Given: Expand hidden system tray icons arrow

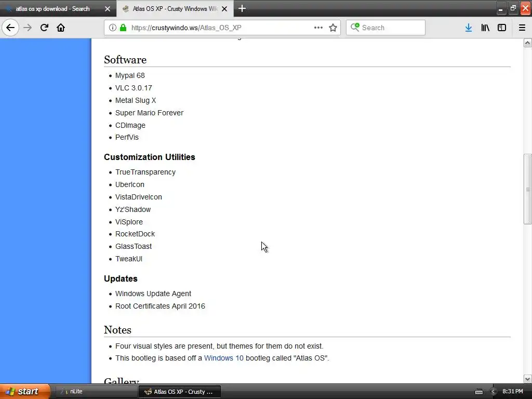Looking at the screenshot, I should [494, 392].
